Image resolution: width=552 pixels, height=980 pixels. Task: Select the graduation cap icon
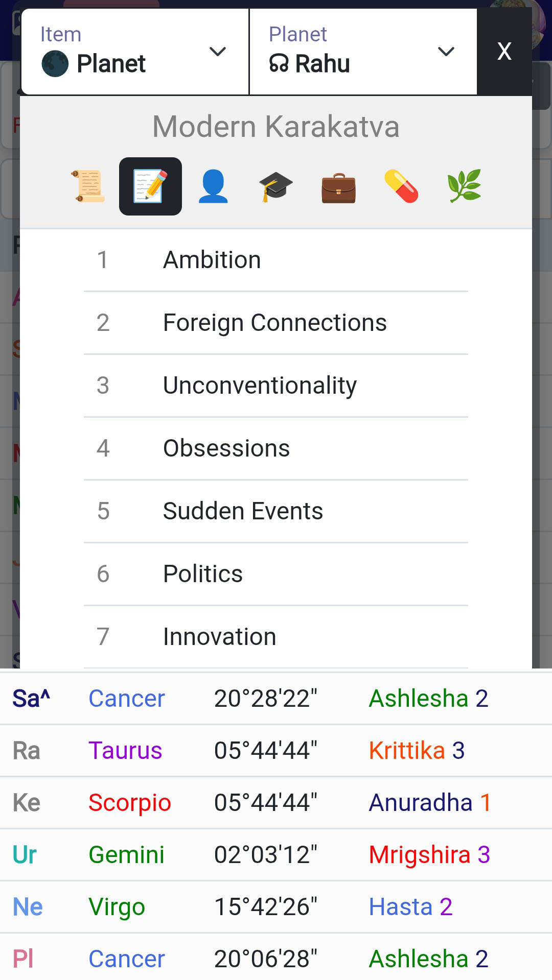276,186
